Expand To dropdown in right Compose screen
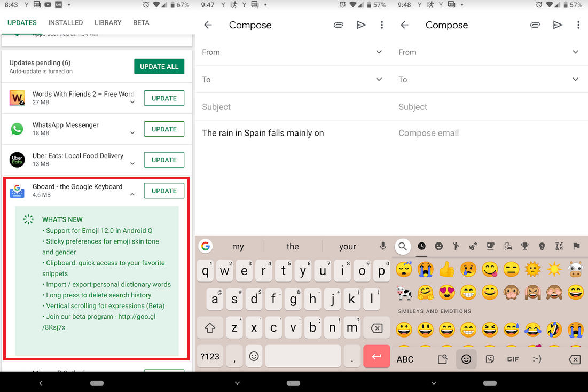Screen dimensions: 588x392 click(576, 79)
